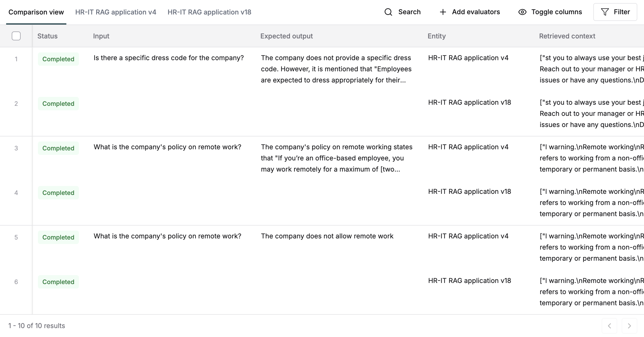
Task: Click the Completed status badge in row 1
Action: (58, 59)
